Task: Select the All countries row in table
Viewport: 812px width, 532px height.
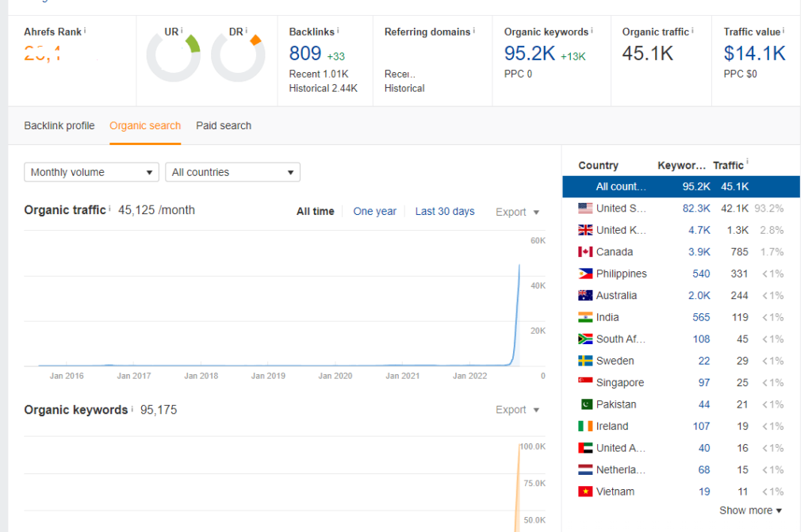Action: click(x=680, y=187)
